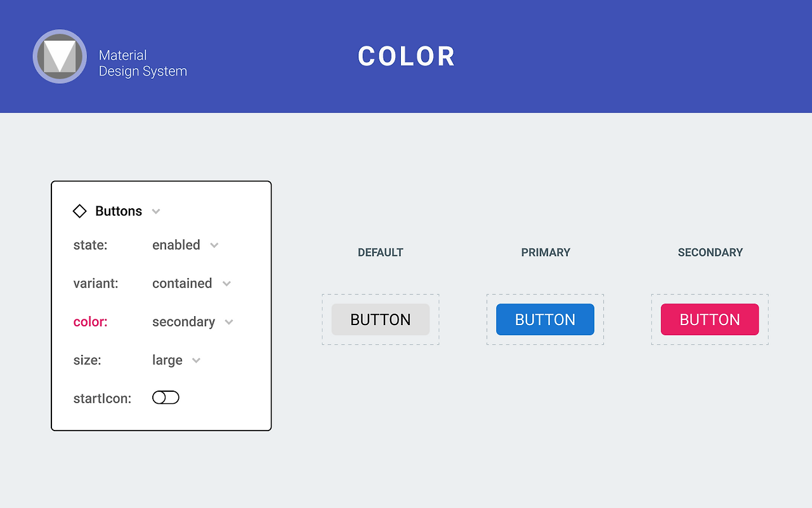The width and height of the screenshot is (812, 508).
Task: Toggle startIcon off after enabling
Action: pos(166,397)
